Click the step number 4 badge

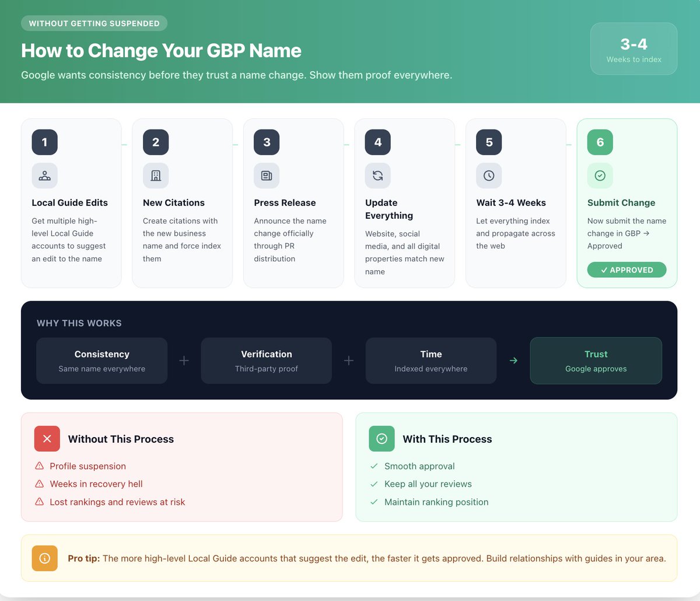coord(378,142)
